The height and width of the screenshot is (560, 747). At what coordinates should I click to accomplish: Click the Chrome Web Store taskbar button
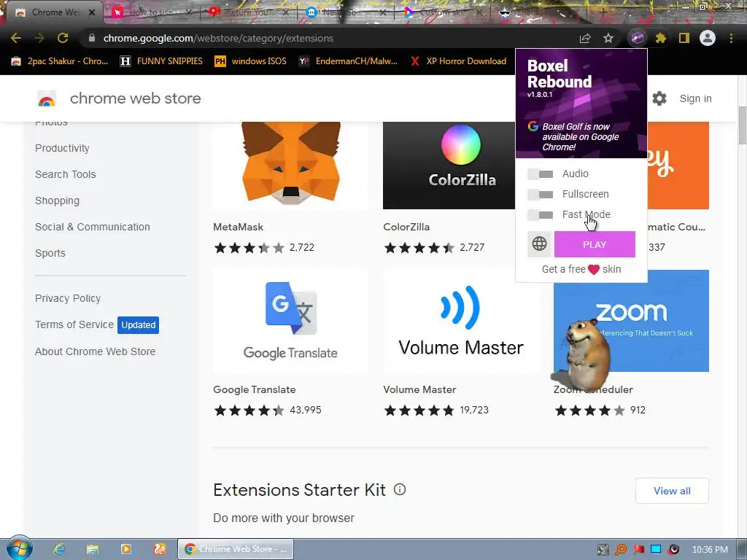(x=236, y=549)
